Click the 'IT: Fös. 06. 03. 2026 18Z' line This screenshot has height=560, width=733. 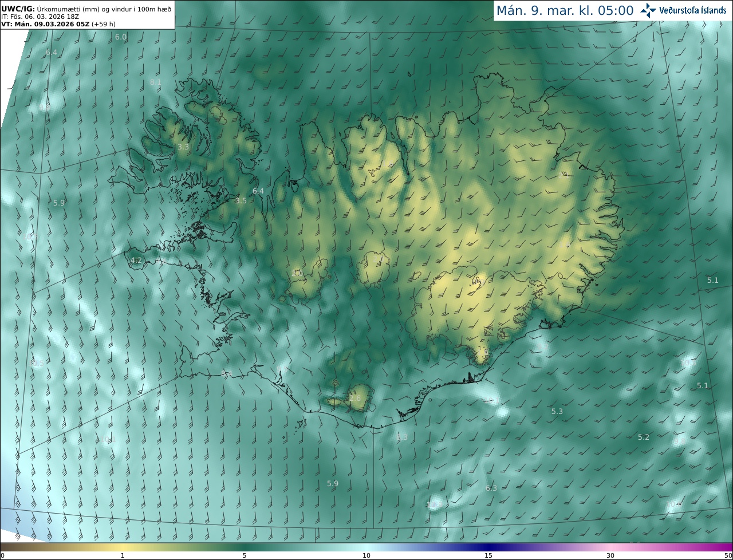pos(40,17)
